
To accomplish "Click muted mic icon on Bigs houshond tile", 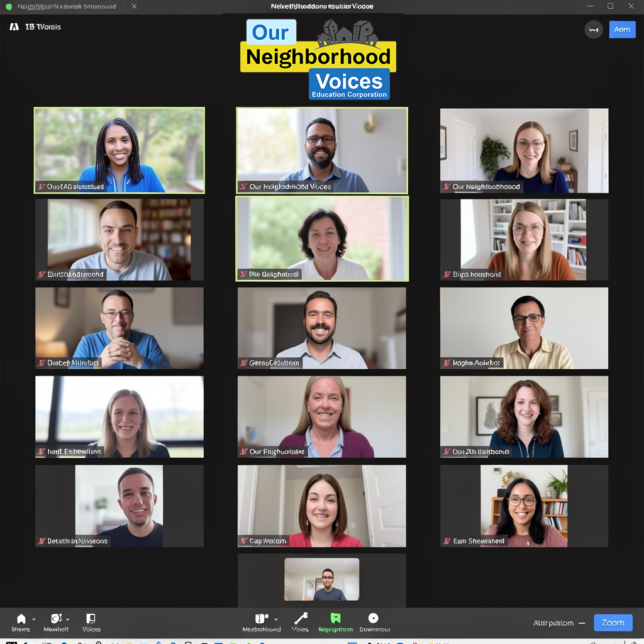I will click(x=447, y=274).
